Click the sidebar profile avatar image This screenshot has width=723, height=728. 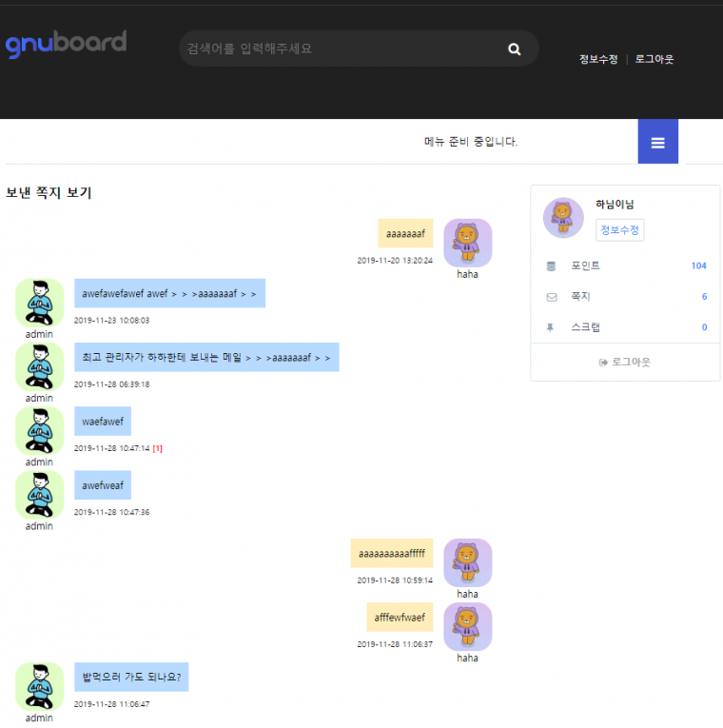point(563,218)
